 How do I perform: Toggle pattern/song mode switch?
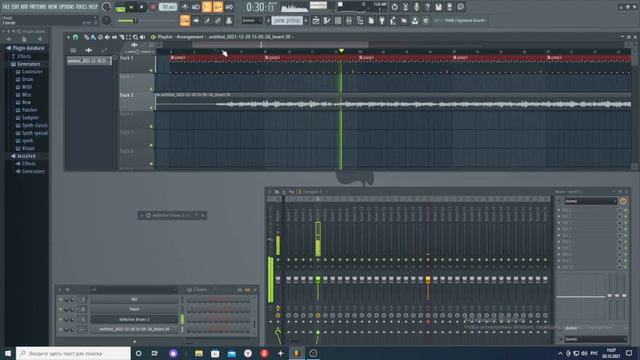pyautogui.click(x=120, y=7)
